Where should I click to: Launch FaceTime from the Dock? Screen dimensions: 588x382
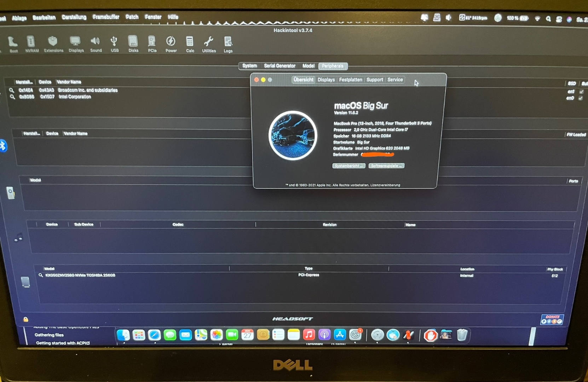click(x=232, y=335)
